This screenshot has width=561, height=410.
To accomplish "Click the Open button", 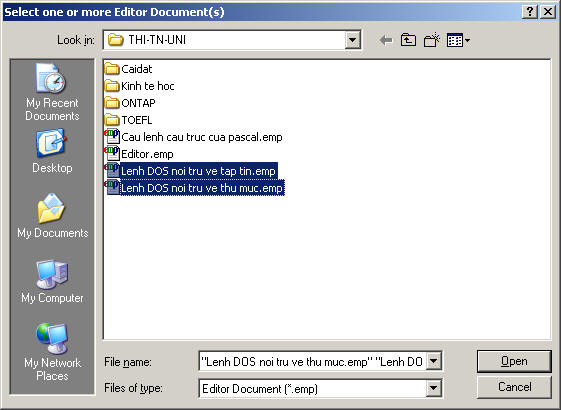I will (x=514, y=361).
